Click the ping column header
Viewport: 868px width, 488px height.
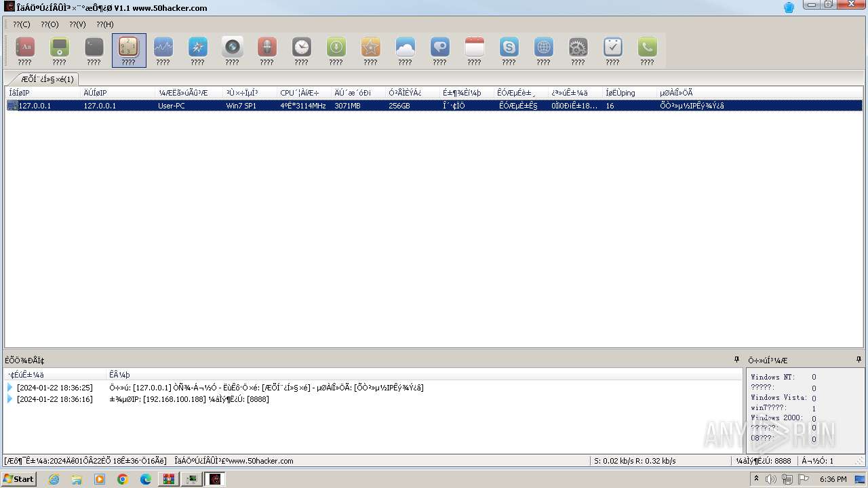(x=629, y=93)
